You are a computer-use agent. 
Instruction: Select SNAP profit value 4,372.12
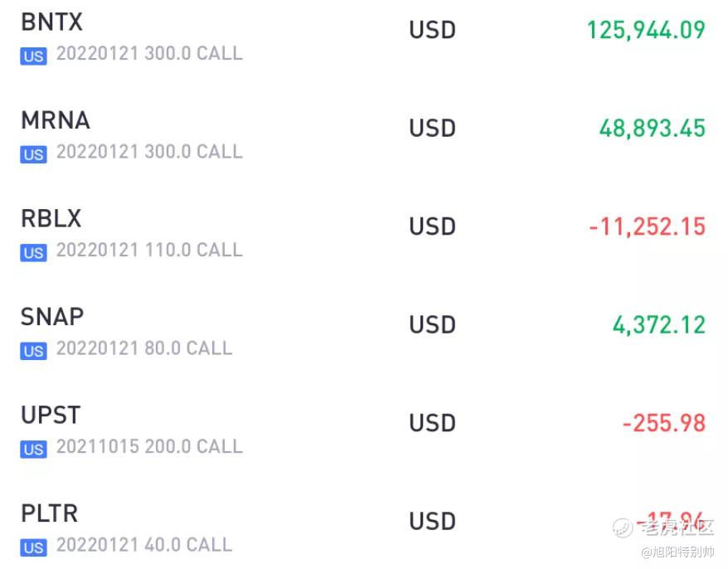tap(659, 324)
